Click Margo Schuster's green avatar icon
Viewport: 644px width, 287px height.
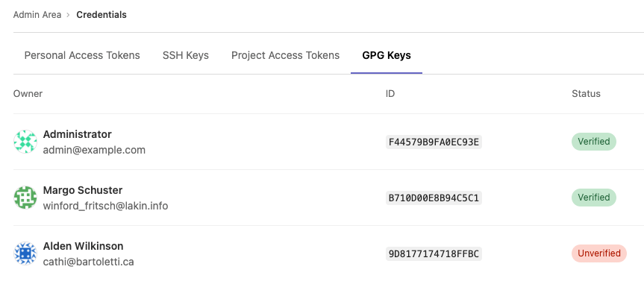tap(25, 198)
